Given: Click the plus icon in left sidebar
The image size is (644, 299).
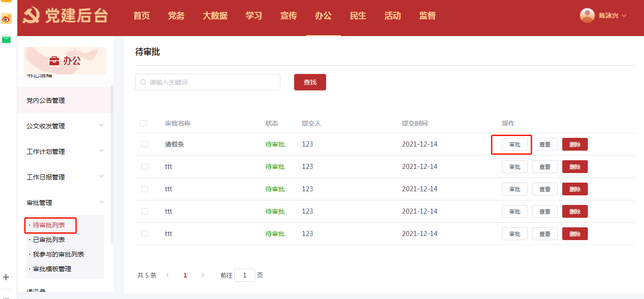Looking at the screenshot, I should [6, 277].
